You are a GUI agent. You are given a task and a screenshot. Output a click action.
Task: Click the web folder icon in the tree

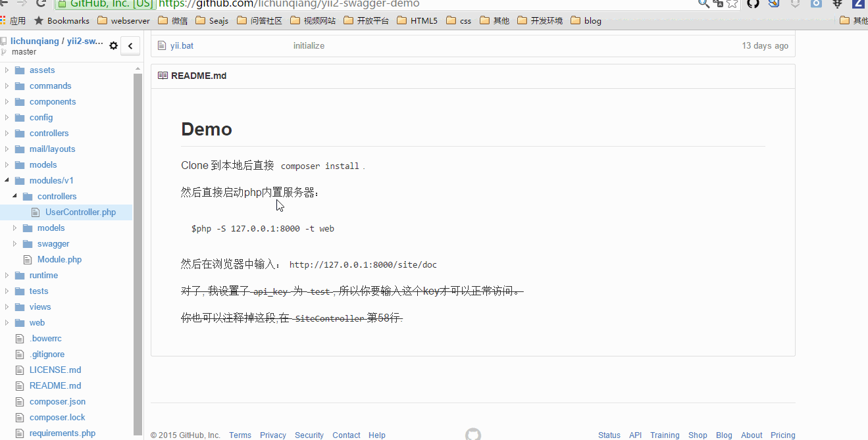(19, 323)
